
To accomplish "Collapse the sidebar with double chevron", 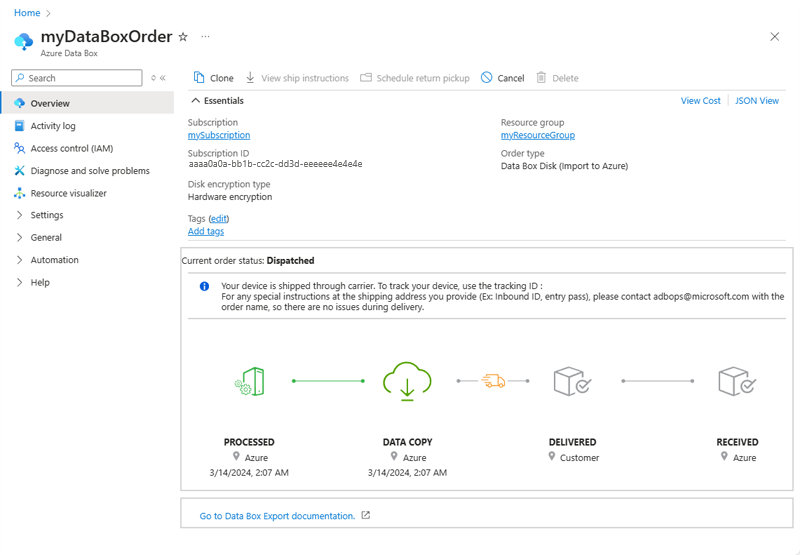I will tap(163, 78).
